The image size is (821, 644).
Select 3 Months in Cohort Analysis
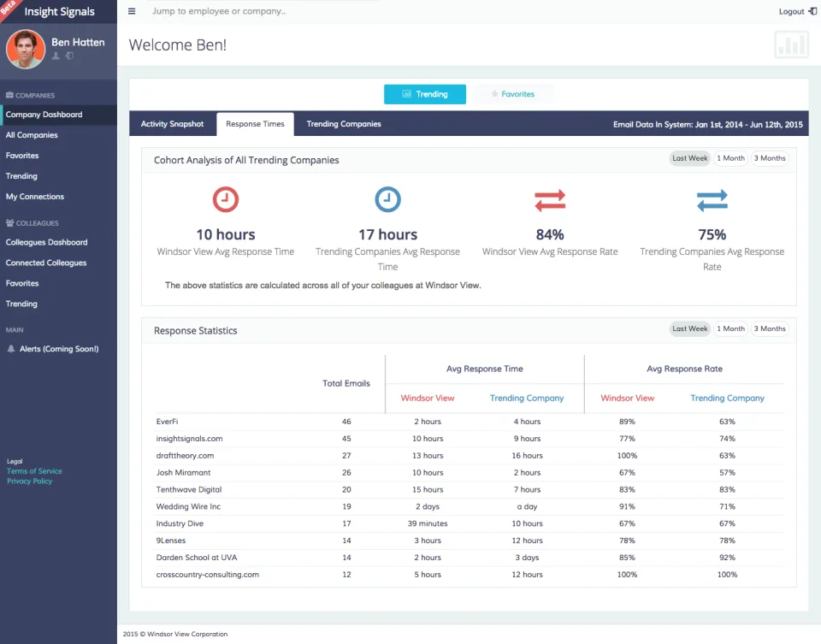click(769, 158)
